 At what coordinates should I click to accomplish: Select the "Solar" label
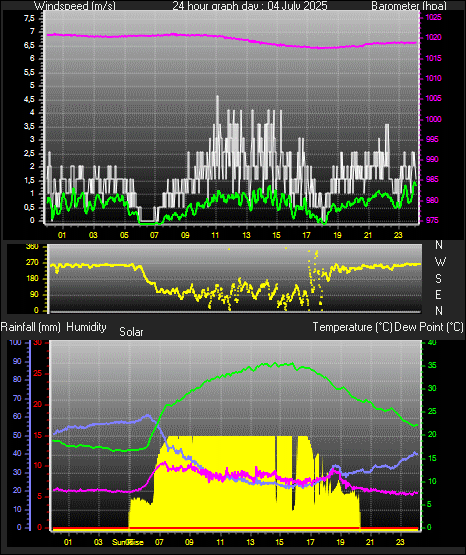point(131,332)
